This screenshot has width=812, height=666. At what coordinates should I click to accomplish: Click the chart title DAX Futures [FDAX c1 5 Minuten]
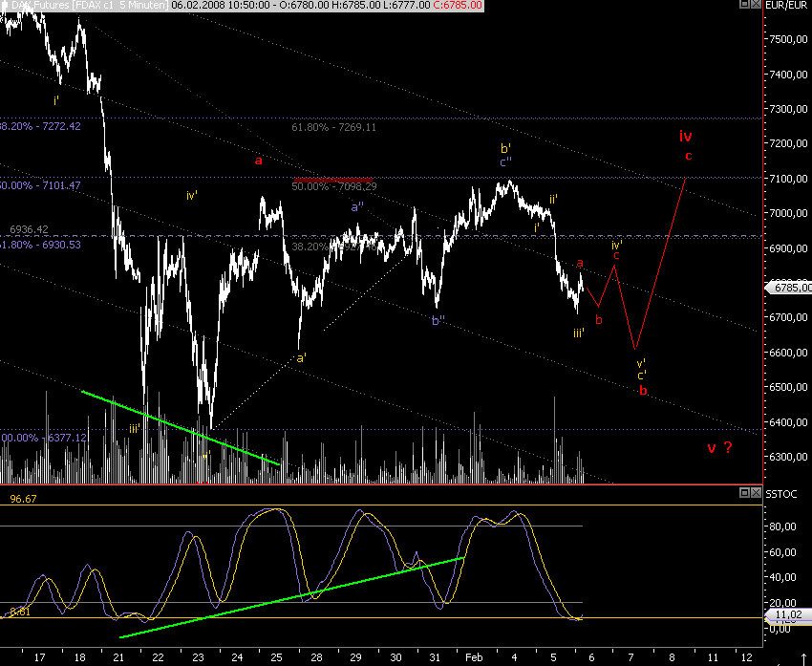pyautogui.click(x=89, y=5)
